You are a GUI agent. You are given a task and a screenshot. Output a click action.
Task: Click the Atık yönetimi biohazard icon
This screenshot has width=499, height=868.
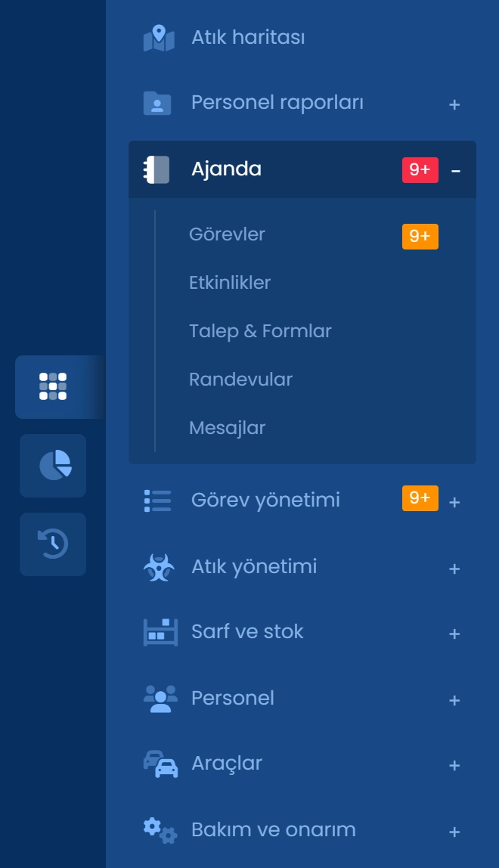point(158,566)
